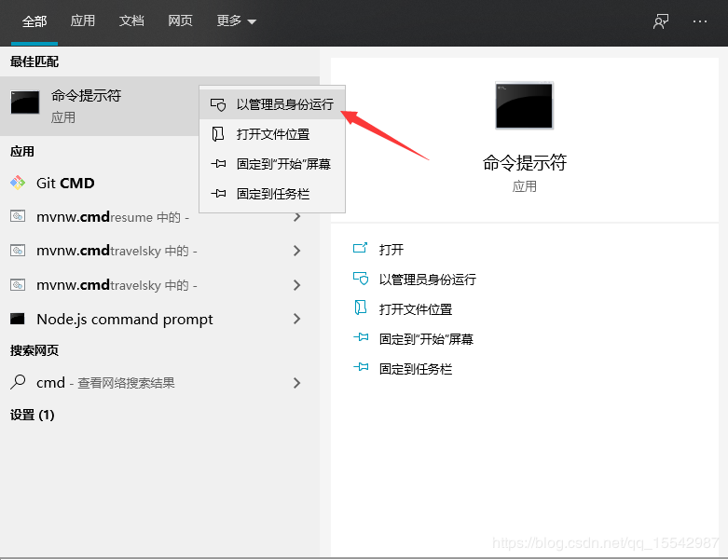The height and width of the screenshot is (560, 728).
Task: Switch to the 应用 search tab
Action: click(x=83, y=20)
